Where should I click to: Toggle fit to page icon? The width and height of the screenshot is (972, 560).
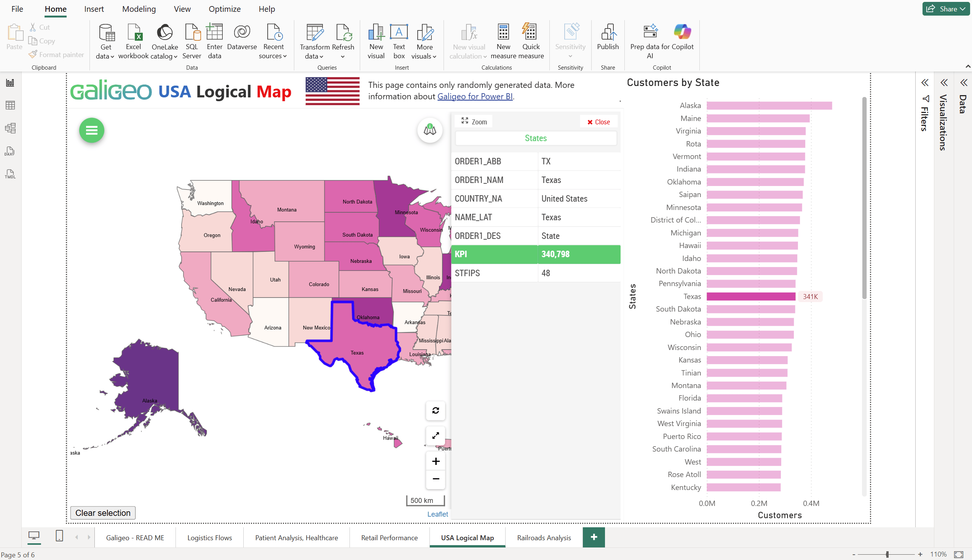click(x=959, y=554)
